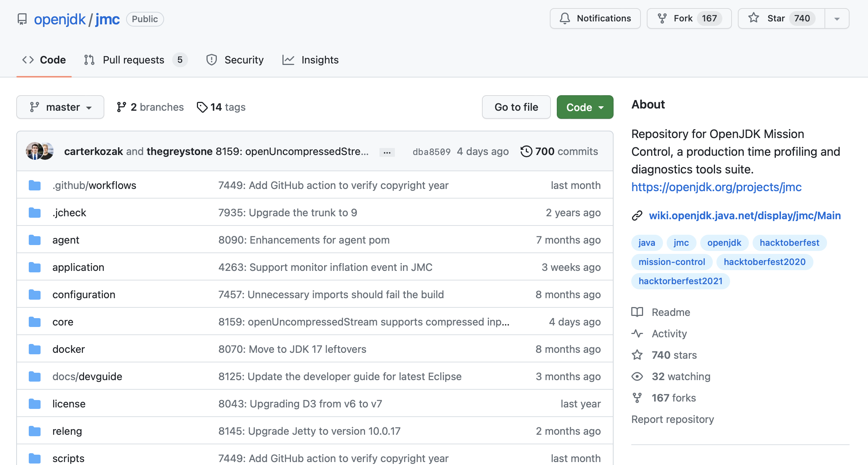Viewport: 868px width, 465px height.
Task: Click the Readme book icon
Action: click(x=637, y=312)
